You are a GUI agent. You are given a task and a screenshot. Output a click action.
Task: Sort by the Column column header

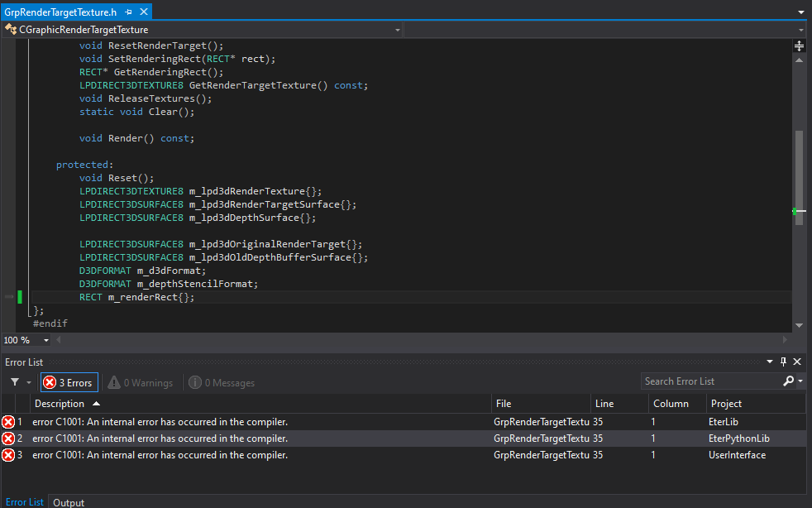pyautogui.click(x=677, y=403)
